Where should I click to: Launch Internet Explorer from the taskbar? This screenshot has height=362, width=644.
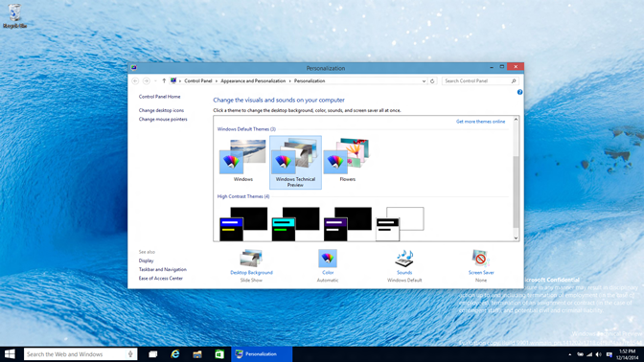click(175, 354)
